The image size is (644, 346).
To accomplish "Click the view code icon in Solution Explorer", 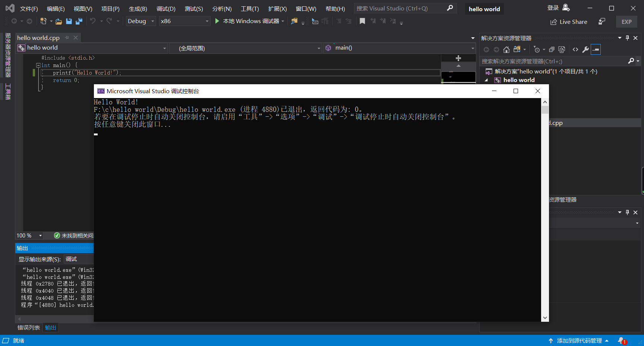I will click(575, 50).
